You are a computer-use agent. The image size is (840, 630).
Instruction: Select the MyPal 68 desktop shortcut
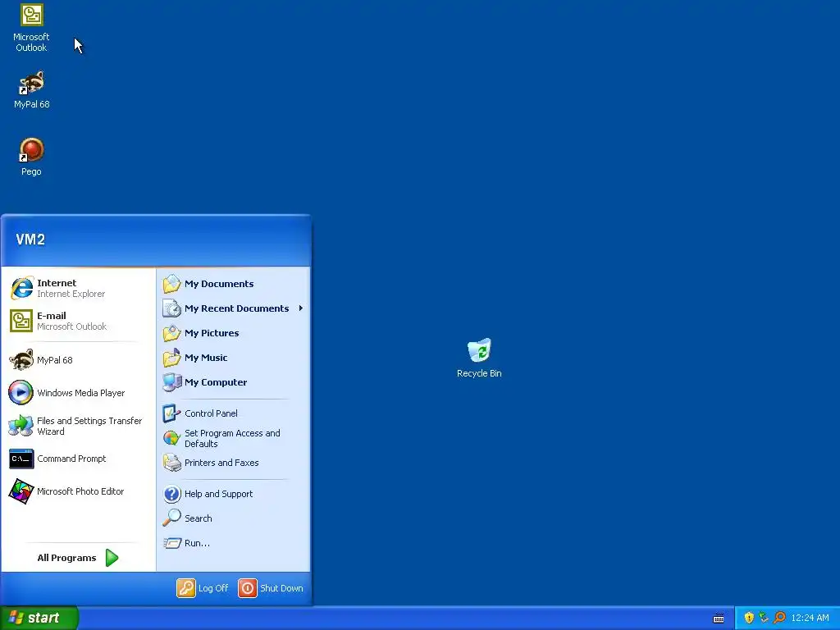tap(32, 90)
